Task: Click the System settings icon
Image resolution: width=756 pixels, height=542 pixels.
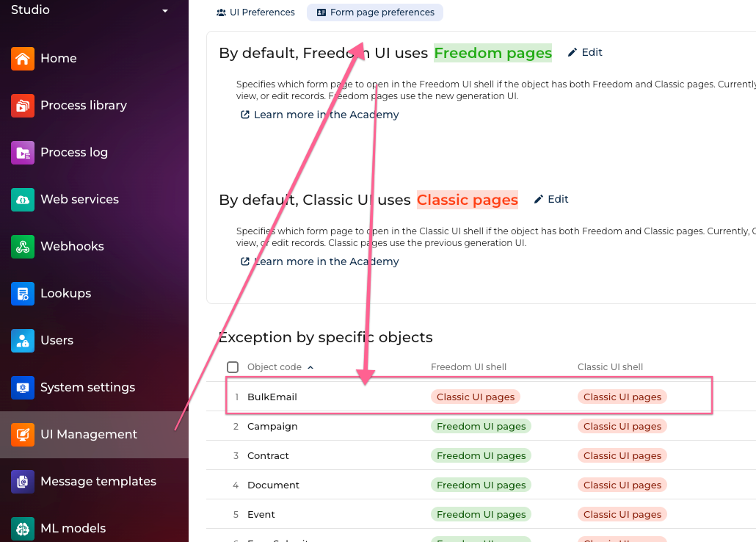Action: click(x=23, y=388)
